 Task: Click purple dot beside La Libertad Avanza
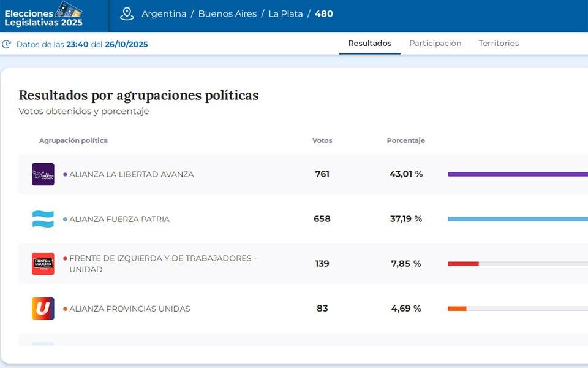65,174
